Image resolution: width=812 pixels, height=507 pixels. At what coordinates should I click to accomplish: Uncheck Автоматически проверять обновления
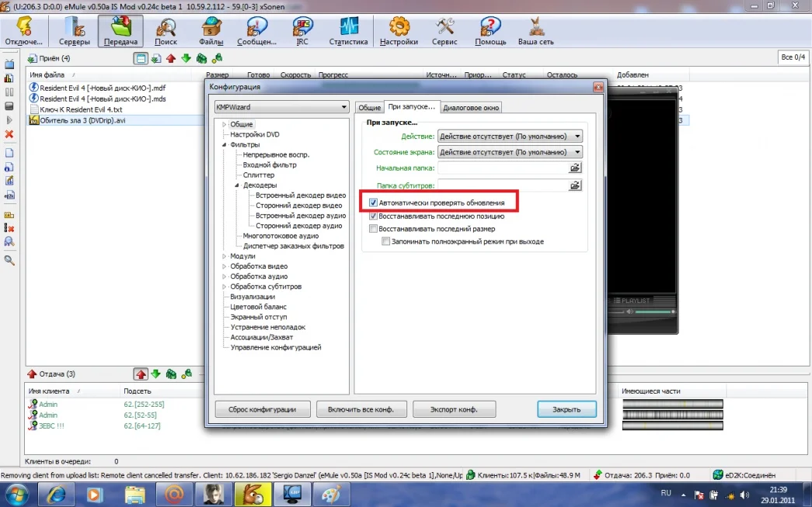373,203
